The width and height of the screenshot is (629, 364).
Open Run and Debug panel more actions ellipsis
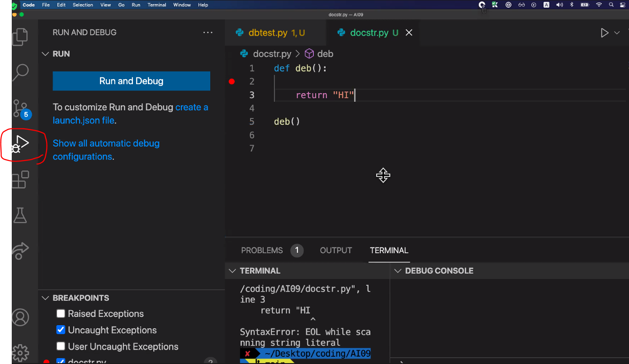pyautogui.click(x=208, y=33)
